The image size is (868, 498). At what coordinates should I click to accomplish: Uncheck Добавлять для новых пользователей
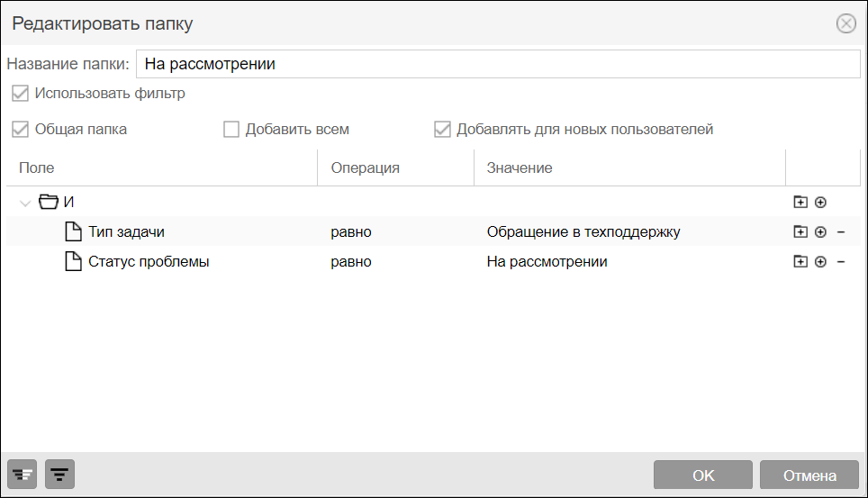coord(442,129)
